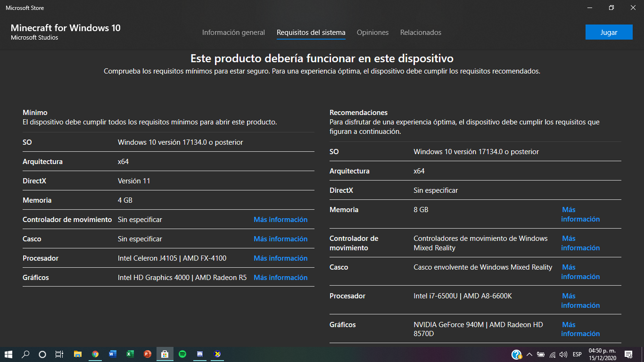
Task: Close the Microsoft Store window
Action: pyautogui.click(x=633, y=8)
